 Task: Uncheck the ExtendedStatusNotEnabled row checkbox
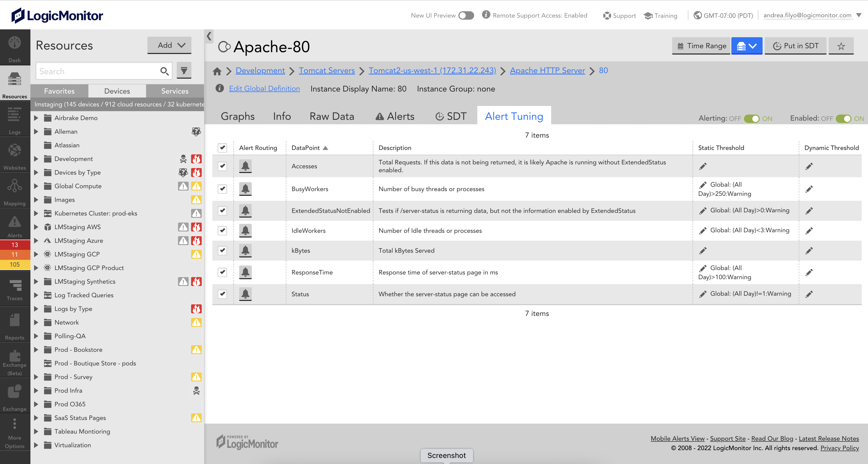[222, 211]
